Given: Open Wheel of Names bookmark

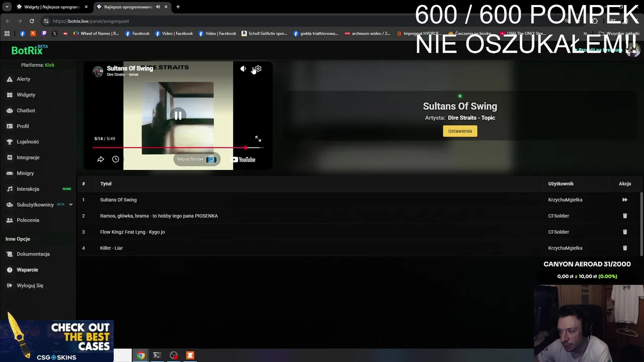Looking at the screenshot, I should [x=96, y=34].
